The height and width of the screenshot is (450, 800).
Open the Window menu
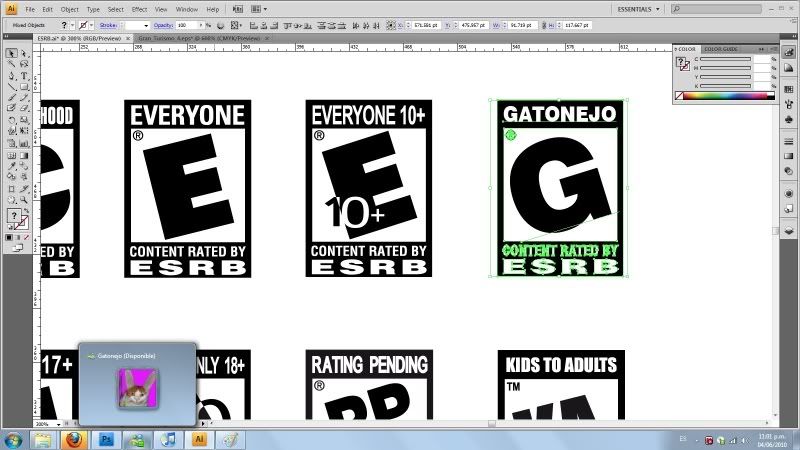187,9
